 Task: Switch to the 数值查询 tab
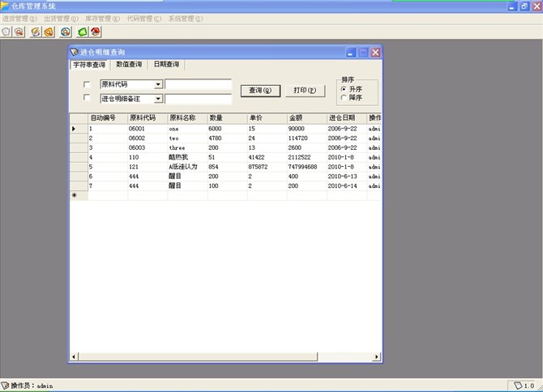coord(129,64)
